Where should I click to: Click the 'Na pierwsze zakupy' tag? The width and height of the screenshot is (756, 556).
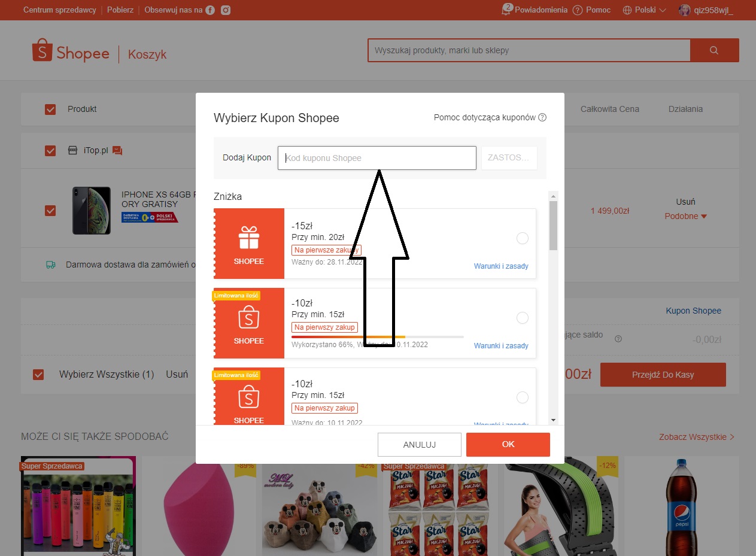coord(326,250)
